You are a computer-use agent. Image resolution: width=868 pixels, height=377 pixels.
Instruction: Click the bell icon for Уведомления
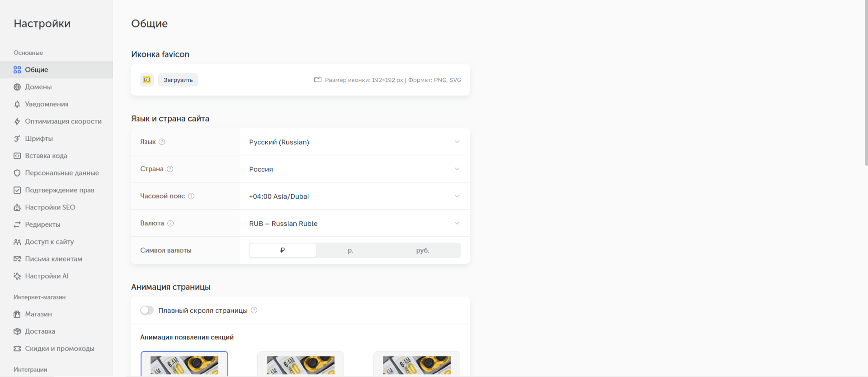pyautogui.click(x=17, y=104)
